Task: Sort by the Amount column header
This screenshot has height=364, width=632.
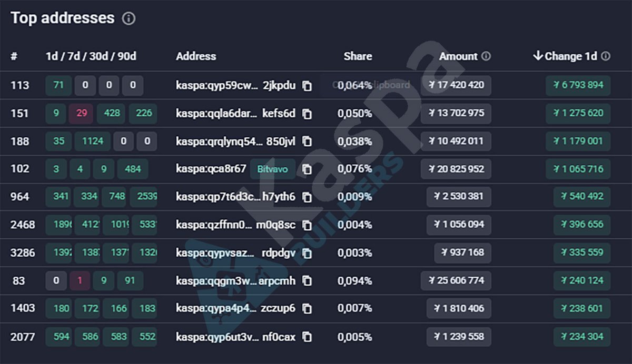Action: 459,56
